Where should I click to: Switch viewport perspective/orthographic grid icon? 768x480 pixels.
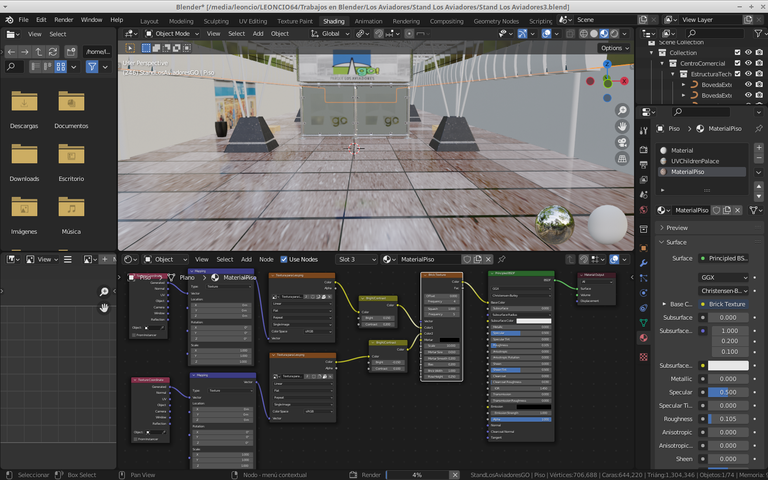(x=622, y=159)
